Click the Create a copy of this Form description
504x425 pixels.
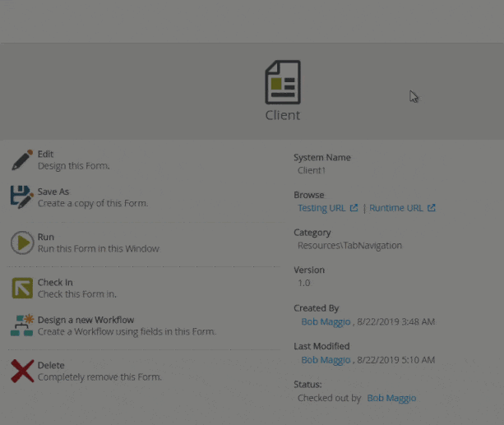click(x=93, y=204)
